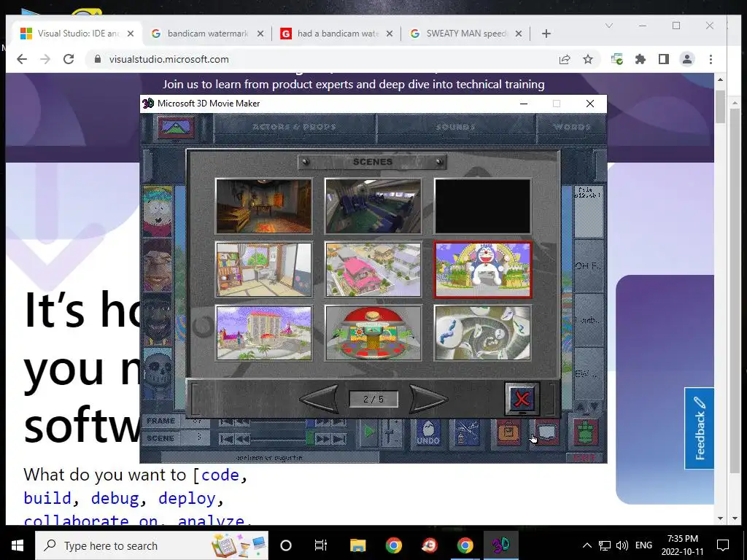Click the 2 / 5 page indicator
Screen dimensions: 747x560
click(373, 399)
